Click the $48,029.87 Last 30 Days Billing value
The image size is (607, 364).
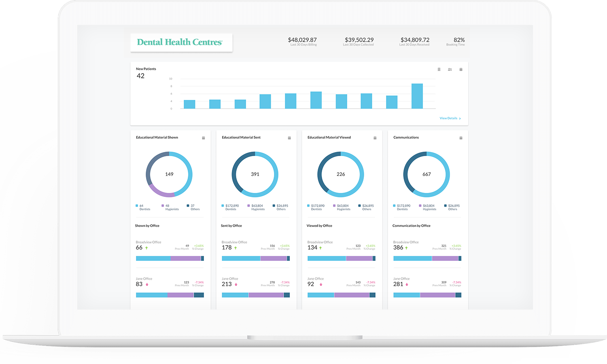[x=302, y=40]
